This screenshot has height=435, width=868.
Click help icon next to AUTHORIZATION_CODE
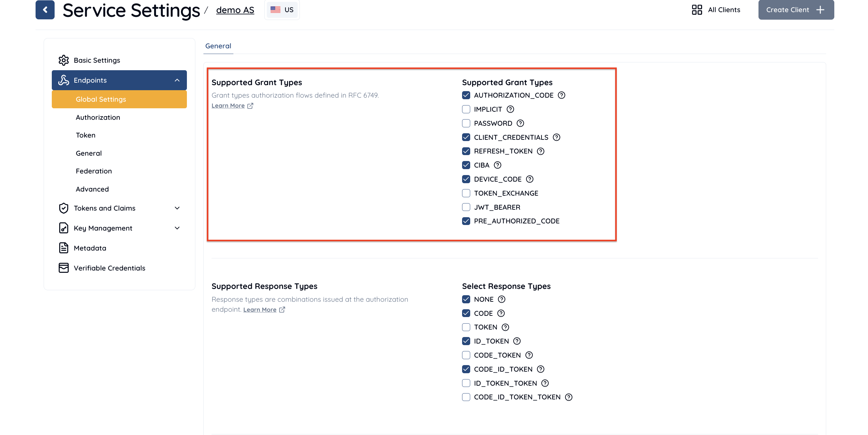561,95
